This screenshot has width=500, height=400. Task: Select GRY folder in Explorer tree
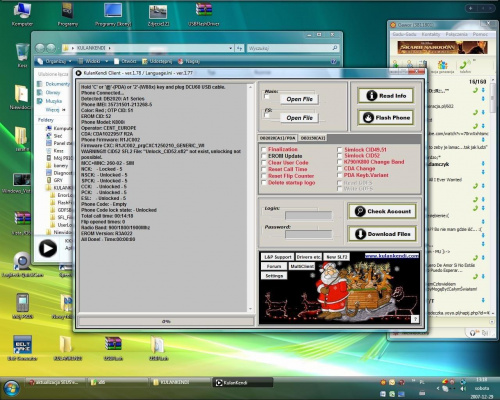(55, 180)
